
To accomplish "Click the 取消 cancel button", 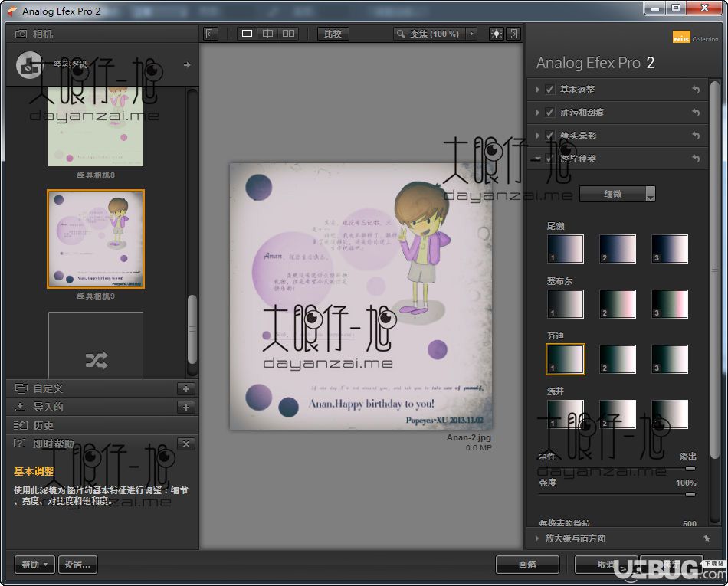I will click(x=605, y=565).
